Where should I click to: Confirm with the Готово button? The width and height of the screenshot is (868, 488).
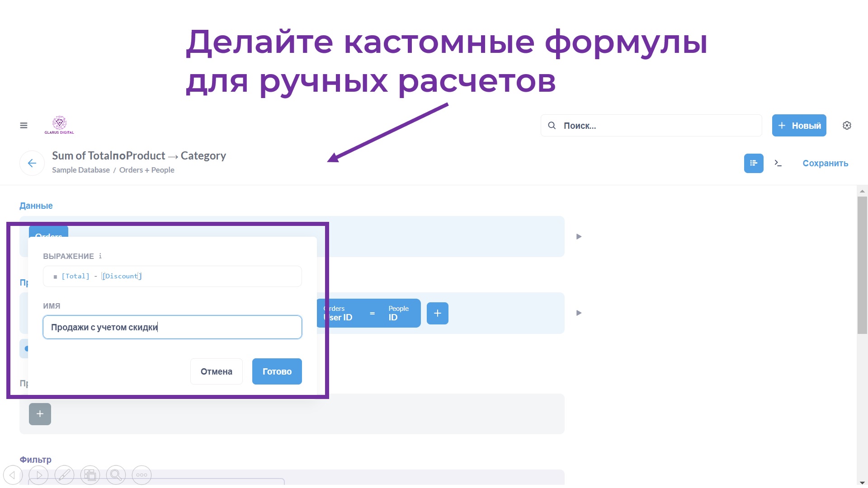(277, 371)
